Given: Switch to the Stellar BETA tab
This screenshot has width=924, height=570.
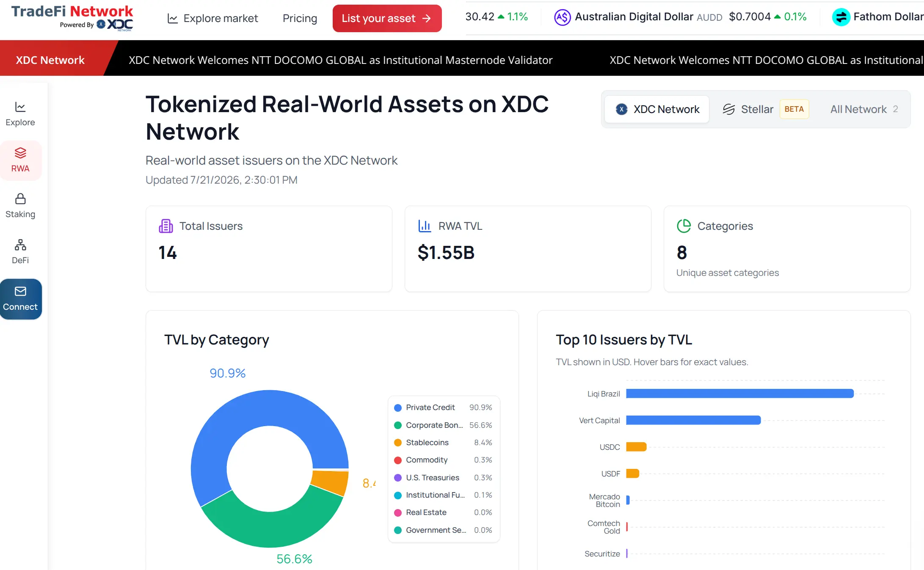Looking at the screenshot, I should (765, 109).
